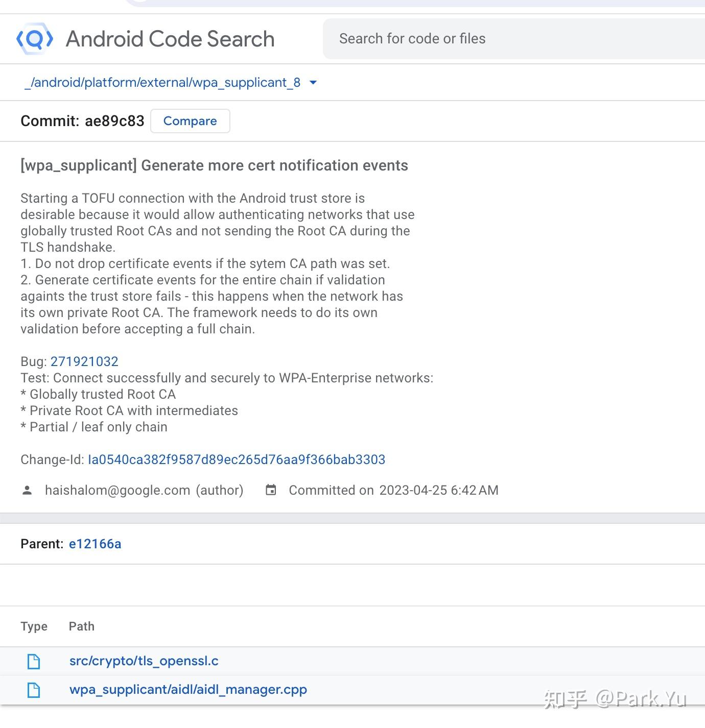
Task: Open wpa_supplicant/aidl/aidl_manager.cpp
Action: coord(188,690)
